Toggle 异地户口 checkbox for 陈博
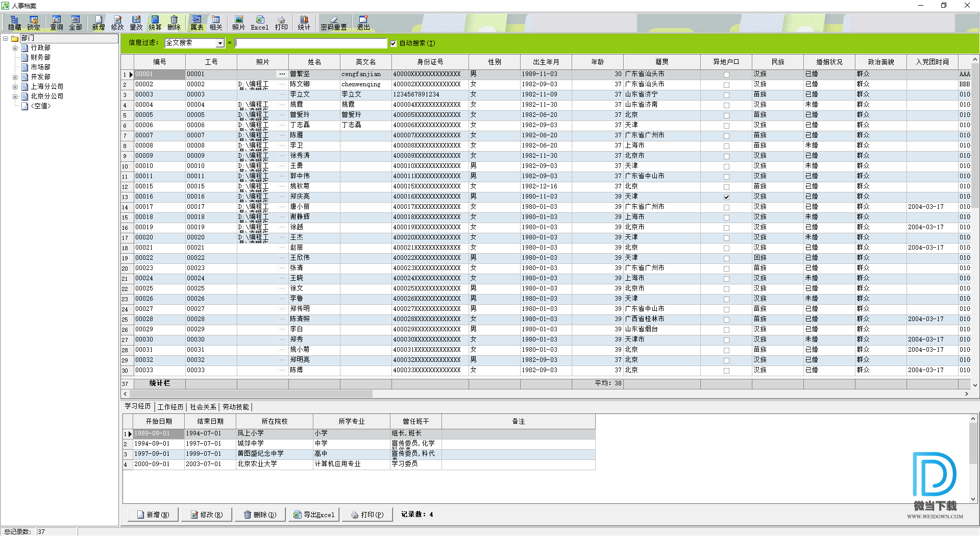The image size is (980, 536). tap(726, 371)
